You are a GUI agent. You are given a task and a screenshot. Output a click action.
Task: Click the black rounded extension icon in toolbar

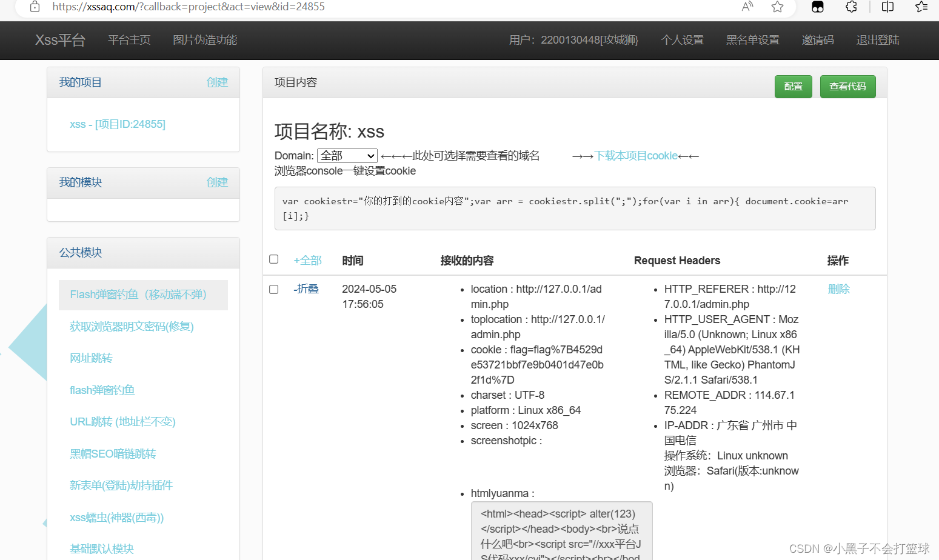818,7
